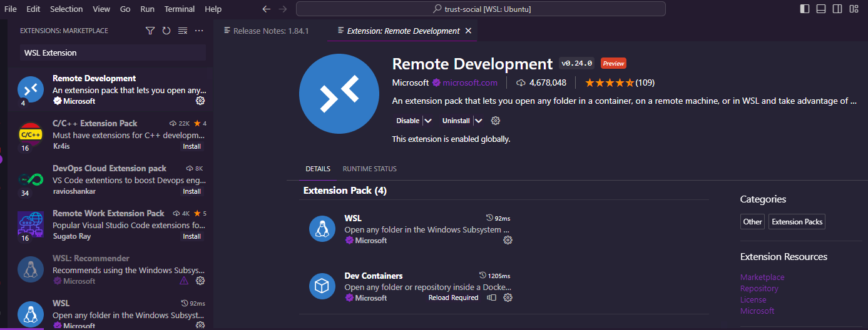Viewport: 868px width, 330px height.
Task: Open the Edit menu
Action: pos(33,9)
